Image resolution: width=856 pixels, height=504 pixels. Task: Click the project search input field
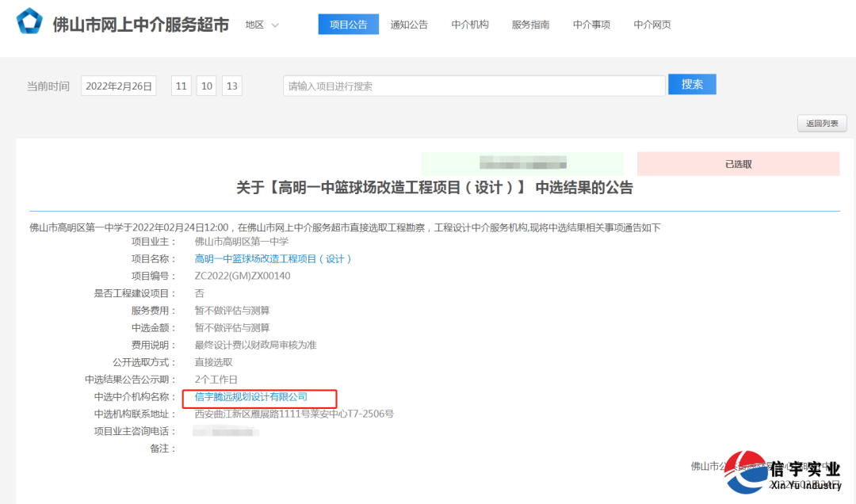click(x=473, y=86)
